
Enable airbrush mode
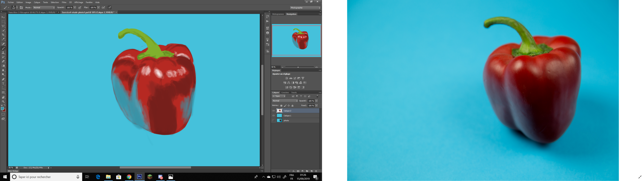click(103, 8)
